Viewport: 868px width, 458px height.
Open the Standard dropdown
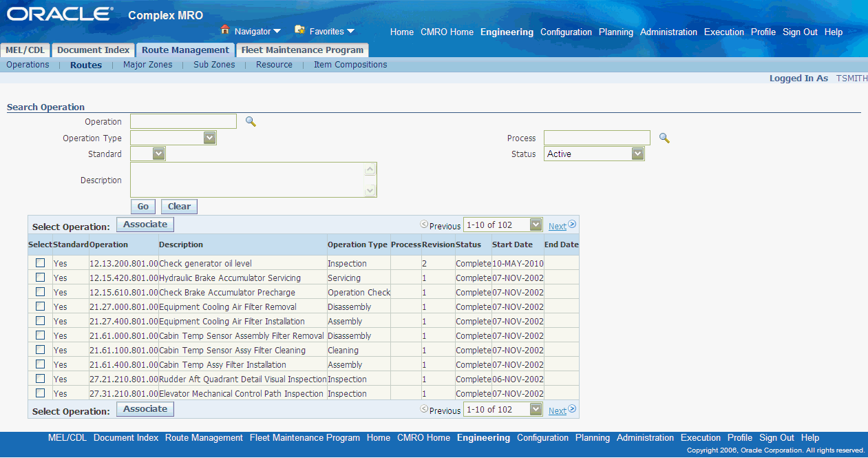point(148,154)
